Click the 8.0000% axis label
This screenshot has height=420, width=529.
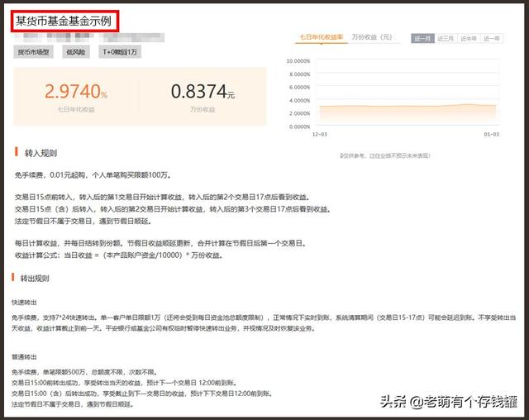coord(299,74)
